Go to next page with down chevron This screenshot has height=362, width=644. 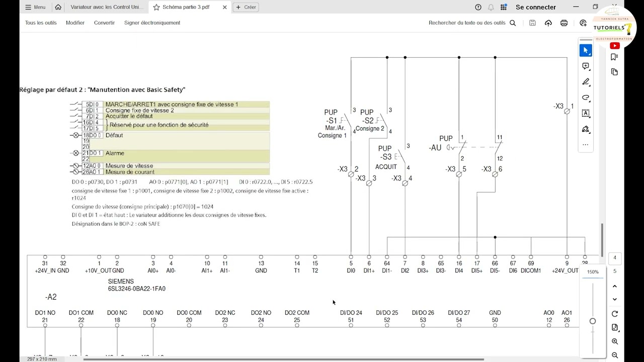(614, 299)
